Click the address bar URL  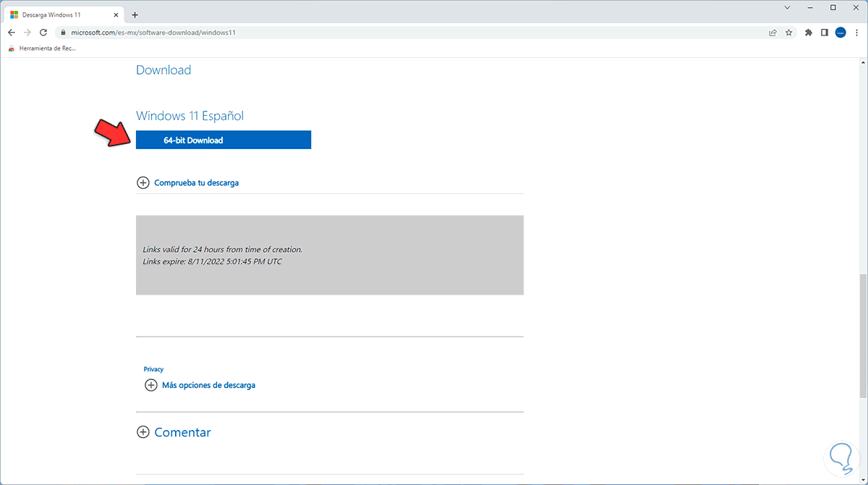click(153, 33)
